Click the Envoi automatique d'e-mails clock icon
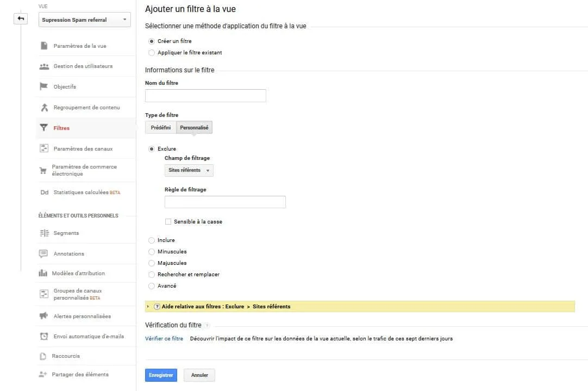 point(44,336)
